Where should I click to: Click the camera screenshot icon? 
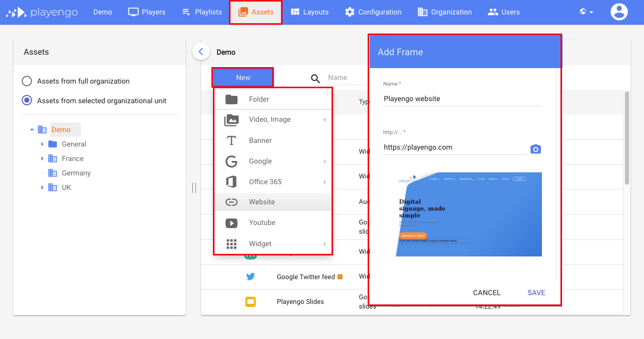pos(536,149)
